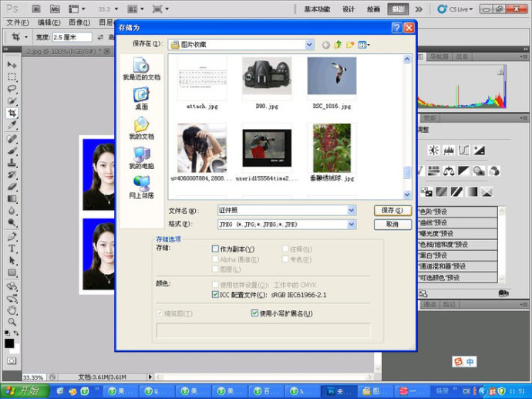Switch to the 设计 (Design) workspace
Viewport: 532px width, 399px height.
pyautogui.click(x=348, y=9)
